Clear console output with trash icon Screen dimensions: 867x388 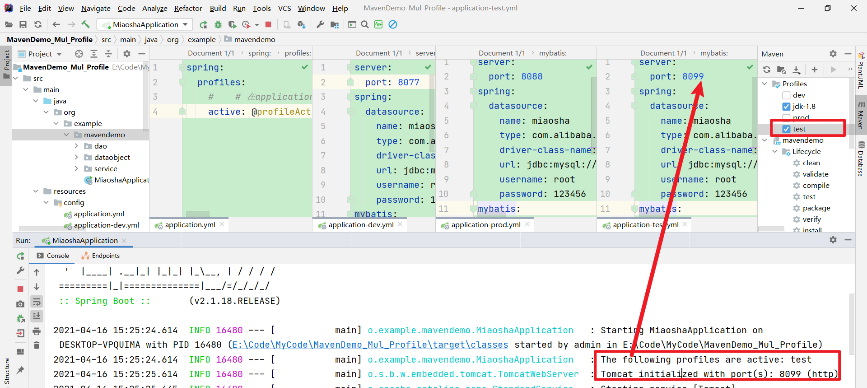pyautogui.click(x=36, y=345)
